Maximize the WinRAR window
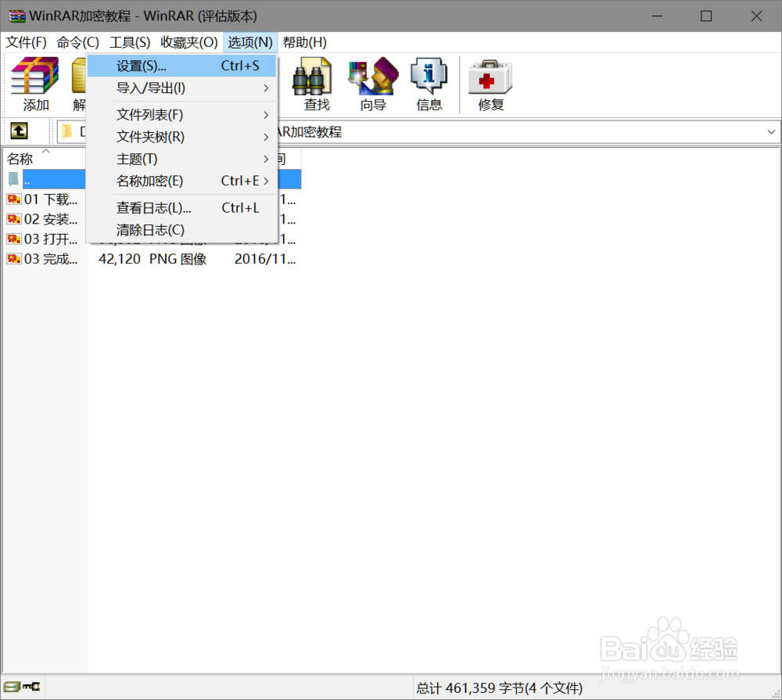This screenshot has width=782, height=700. click(706, 16)
